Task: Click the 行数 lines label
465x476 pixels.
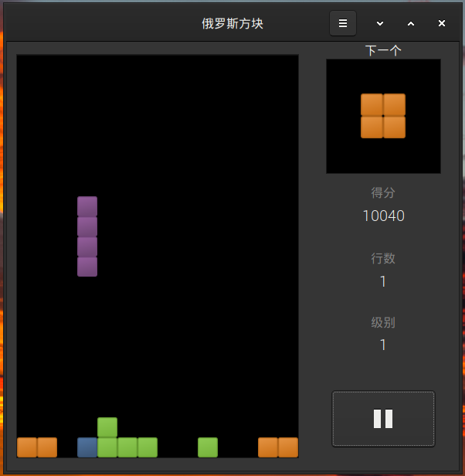Action: (383, 258)
